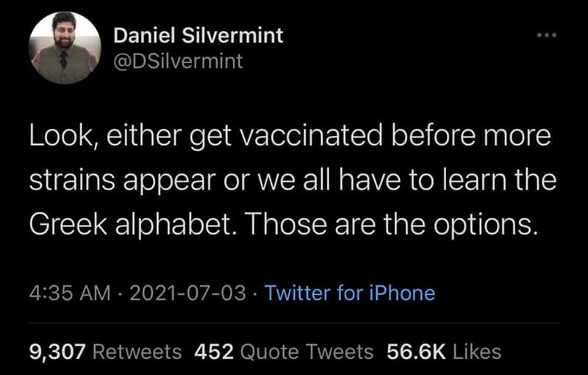This screenshot has width=588, height=375.
Task: Click the word Likes
Action: pos(477,351)
